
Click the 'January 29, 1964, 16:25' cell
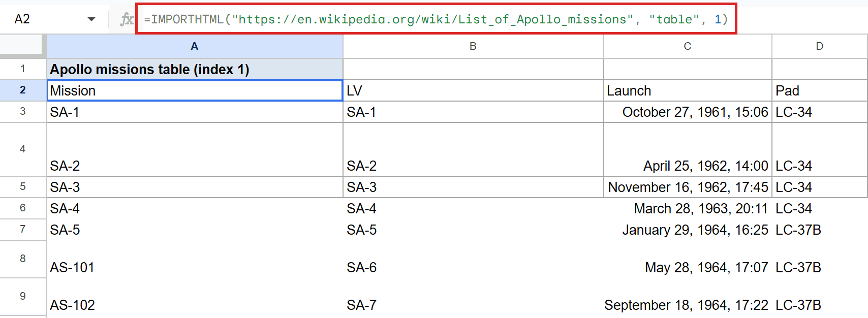688,230
